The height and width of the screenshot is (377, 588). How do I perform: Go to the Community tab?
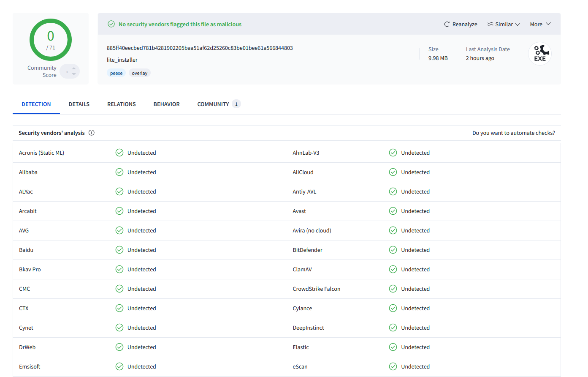point(213,104)
